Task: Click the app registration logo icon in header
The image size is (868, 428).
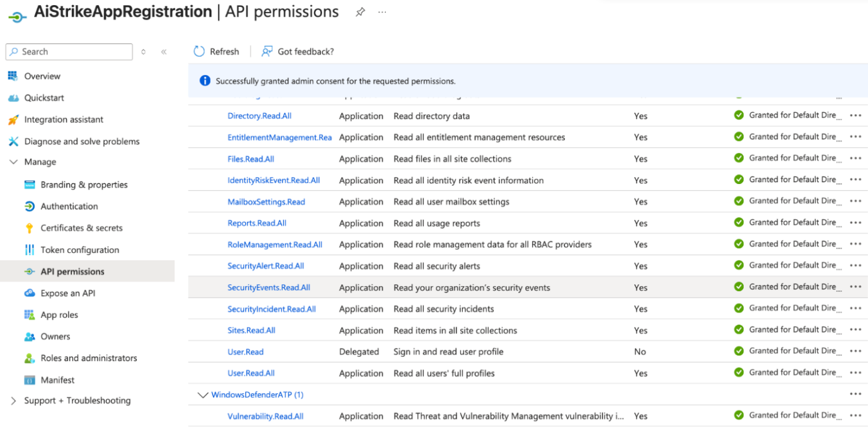Action: (17, 16)
